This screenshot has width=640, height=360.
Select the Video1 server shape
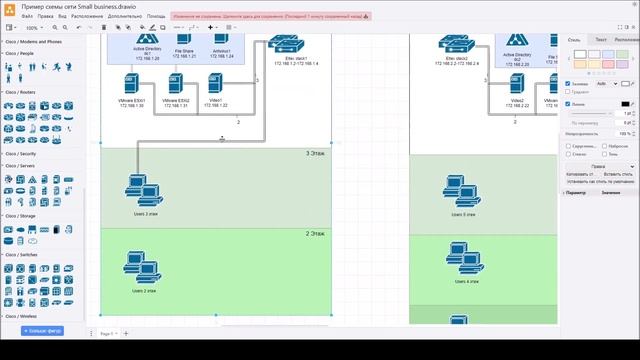click(x=215, y=83)
